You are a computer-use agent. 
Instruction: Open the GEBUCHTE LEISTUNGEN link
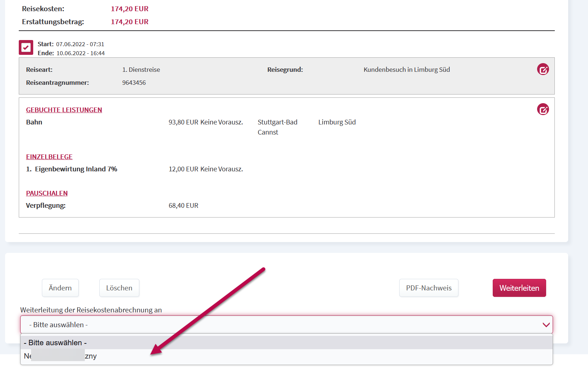point(64,110)
